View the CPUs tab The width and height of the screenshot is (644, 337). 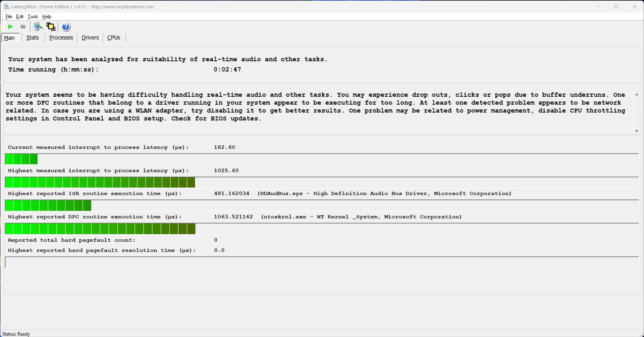coord(114,38)
